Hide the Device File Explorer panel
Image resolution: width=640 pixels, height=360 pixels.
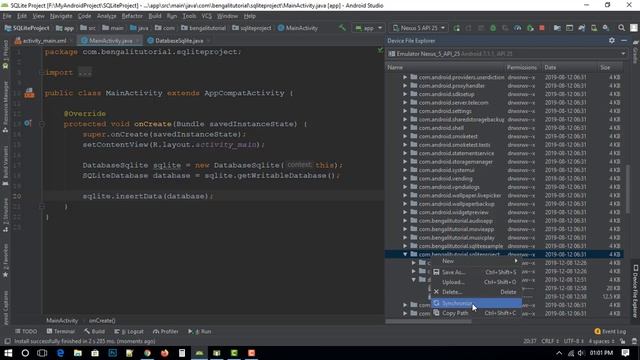tap(624, 40)
